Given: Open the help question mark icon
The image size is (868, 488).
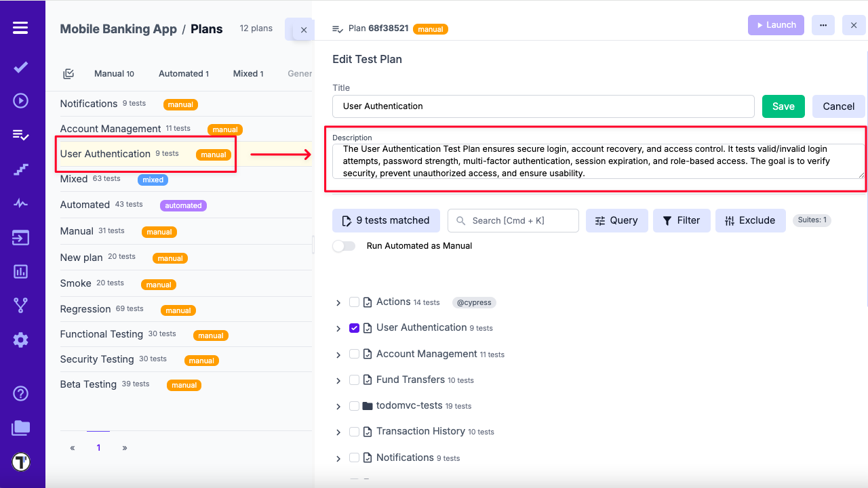Looking at the screenshot, I should [x=20, y=393].
